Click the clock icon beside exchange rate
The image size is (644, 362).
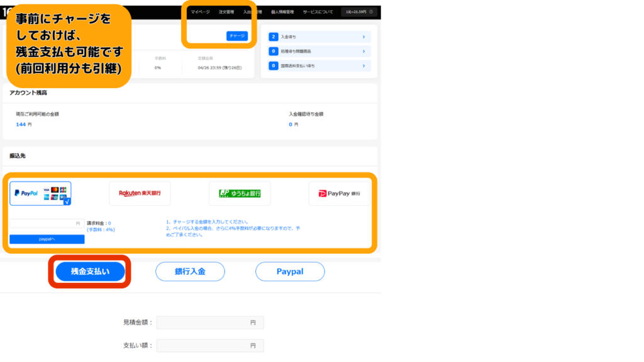click(x=371, y=12)
